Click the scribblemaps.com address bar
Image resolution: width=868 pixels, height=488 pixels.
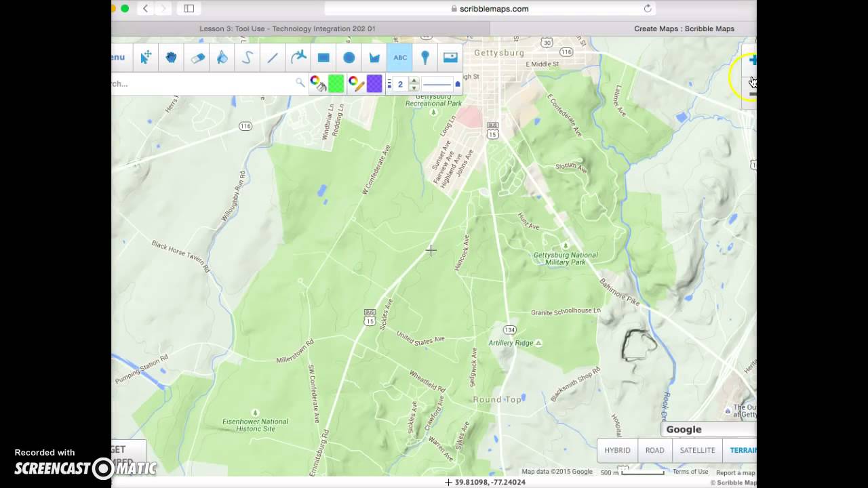(x=490, y=9)
